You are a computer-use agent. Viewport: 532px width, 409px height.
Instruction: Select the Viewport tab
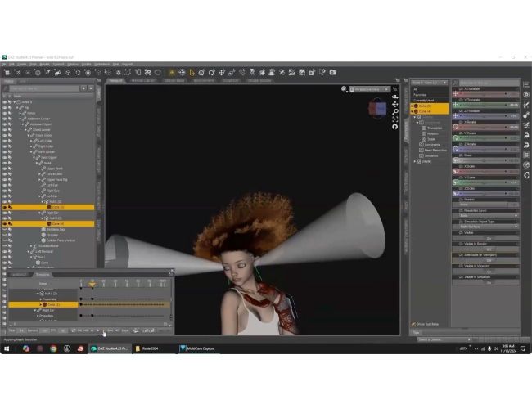[115, 81]
